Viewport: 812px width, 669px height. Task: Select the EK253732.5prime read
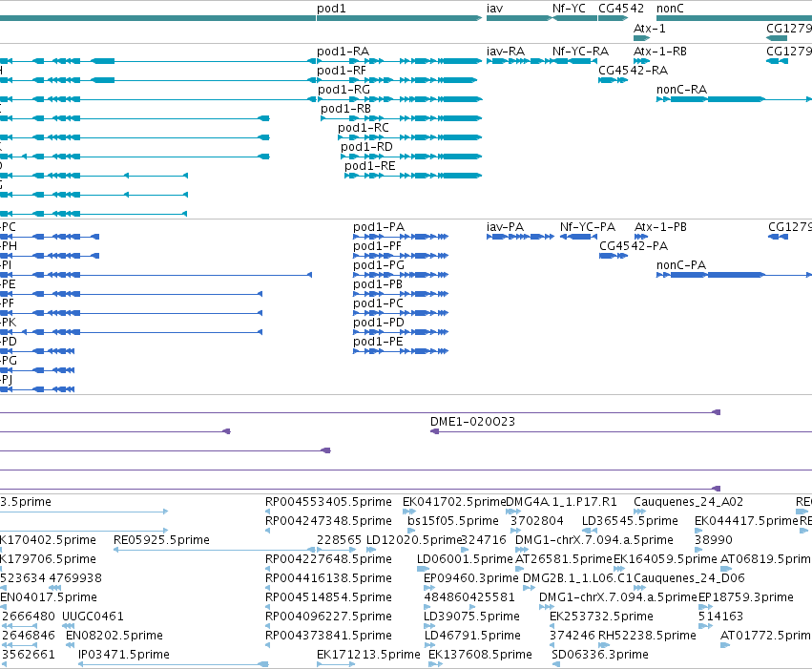click(x=552, y=626)
